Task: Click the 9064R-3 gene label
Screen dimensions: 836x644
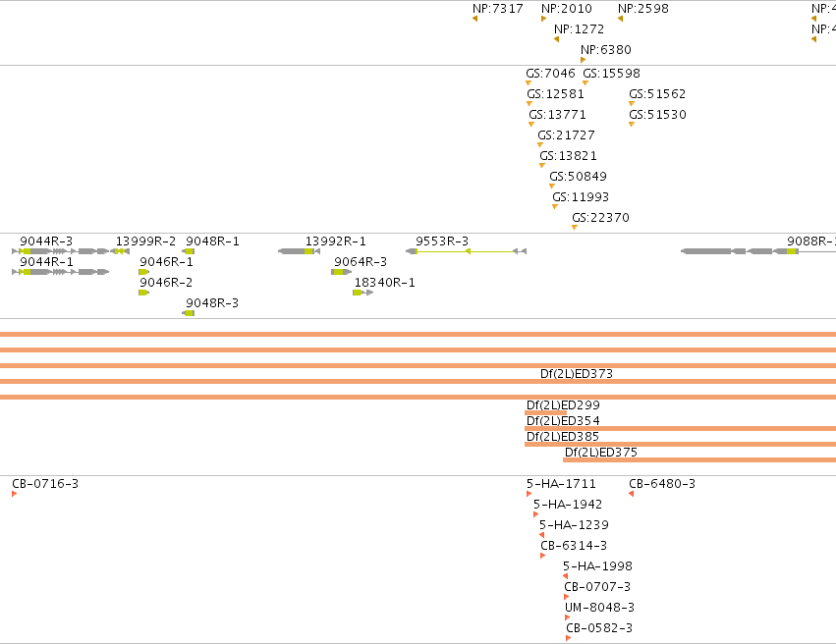Action: [x=361, y=262]
